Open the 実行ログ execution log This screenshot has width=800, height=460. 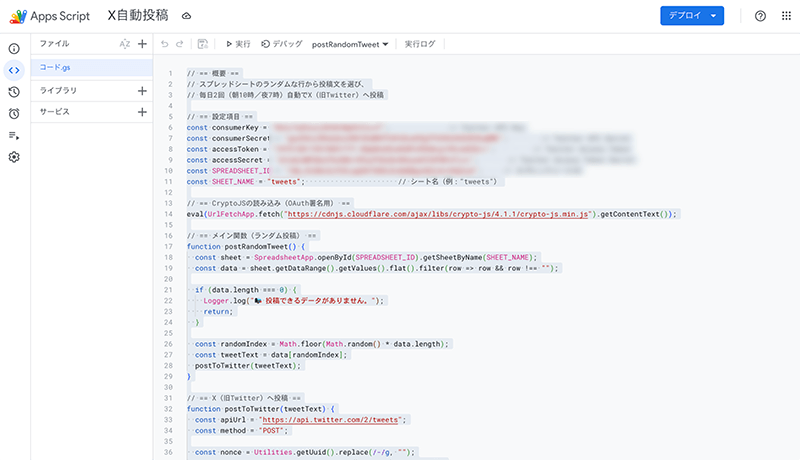pyautogui.click(x=420, y=44)
